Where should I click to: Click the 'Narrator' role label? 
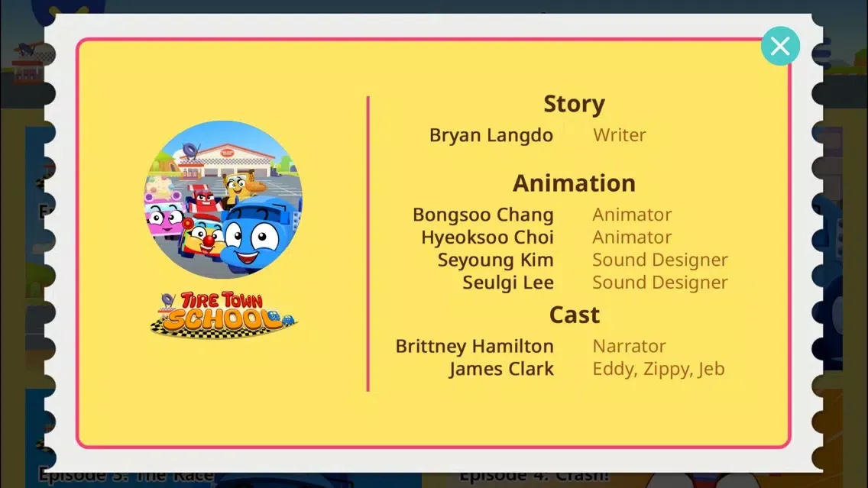click(x=630, y=347)
